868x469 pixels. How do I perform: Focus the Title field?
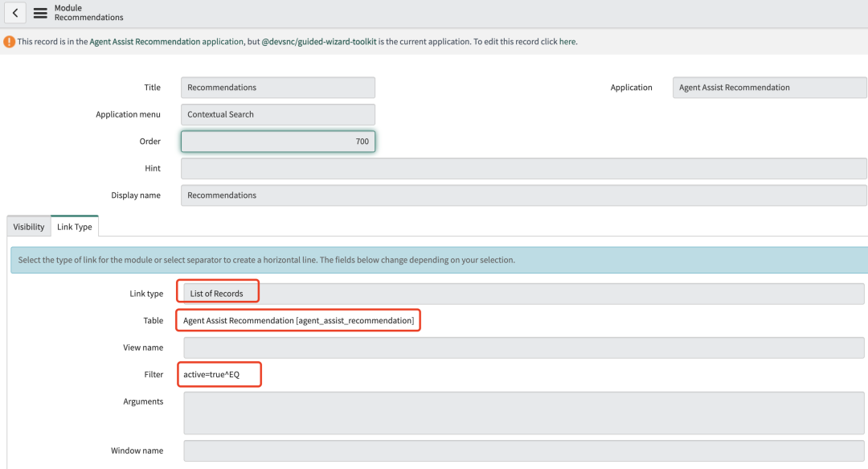click(x=278, y=88)
